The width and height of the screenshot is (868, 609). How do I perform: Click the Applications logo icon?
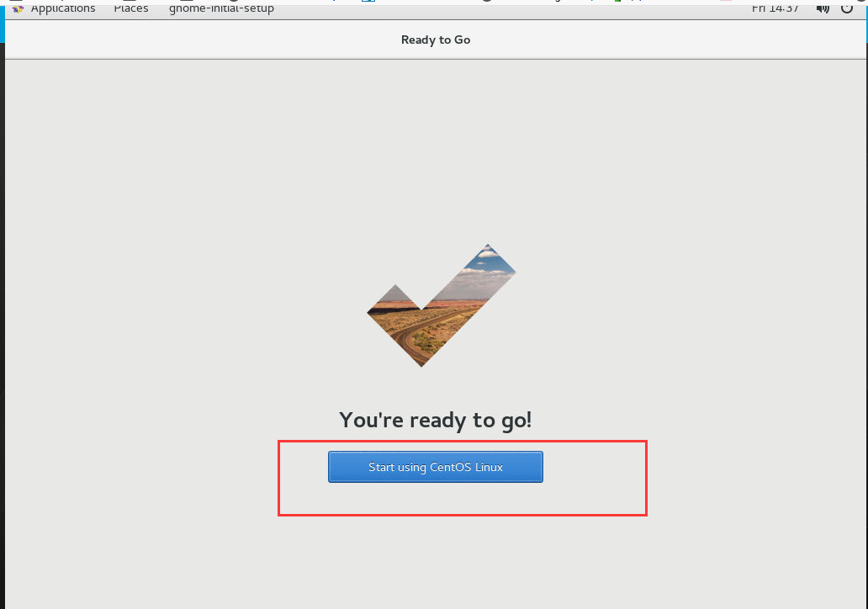tap(18, 8)
